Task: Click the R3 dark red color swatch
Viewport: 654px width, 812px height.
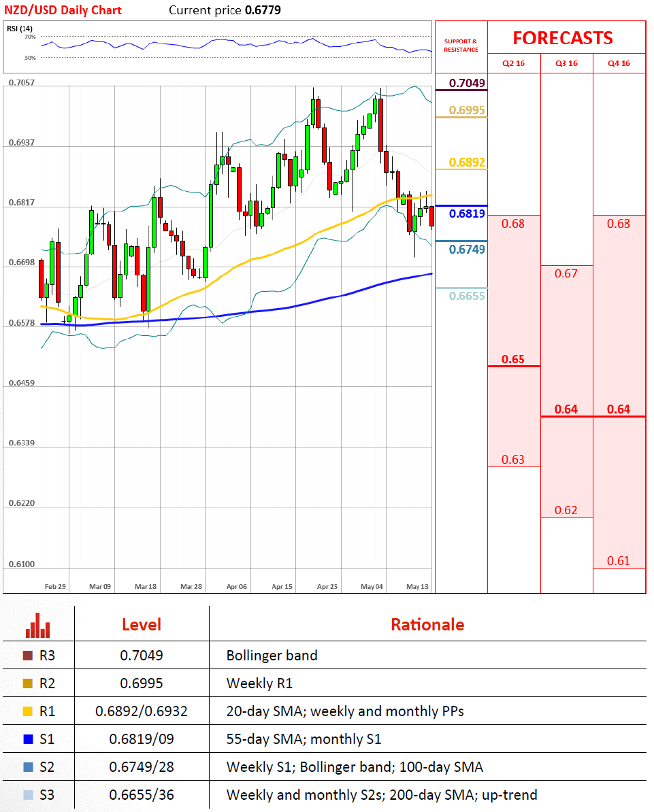Action: coord(28,656)
